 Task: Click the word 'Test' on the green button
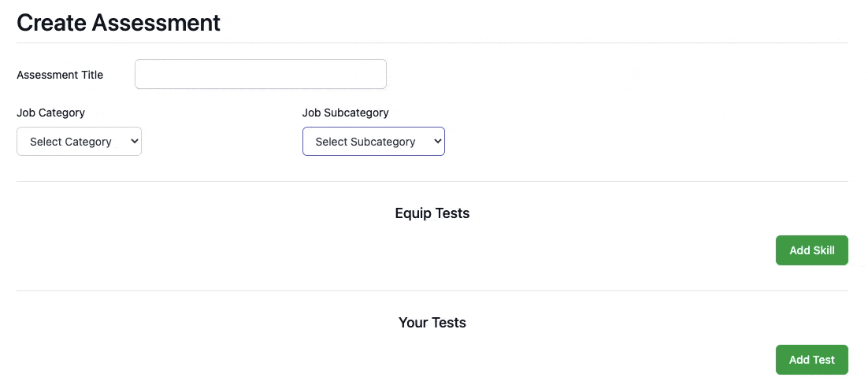823,360
